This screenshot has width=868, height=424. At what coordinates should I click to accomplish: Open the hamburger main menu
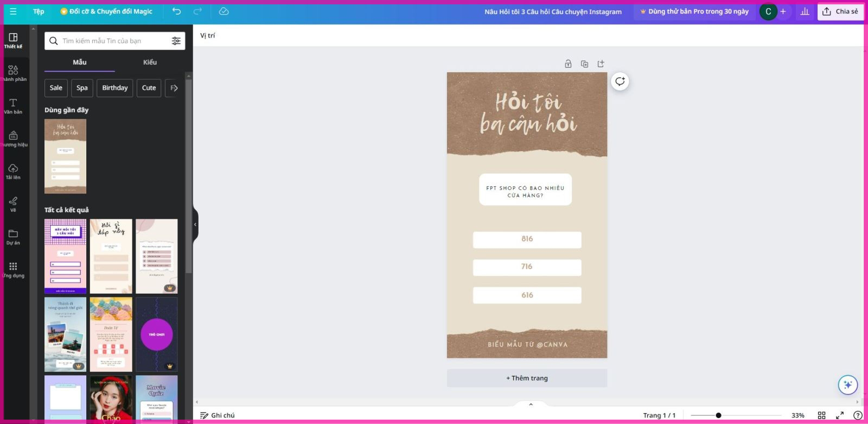(x=13, y=11)
